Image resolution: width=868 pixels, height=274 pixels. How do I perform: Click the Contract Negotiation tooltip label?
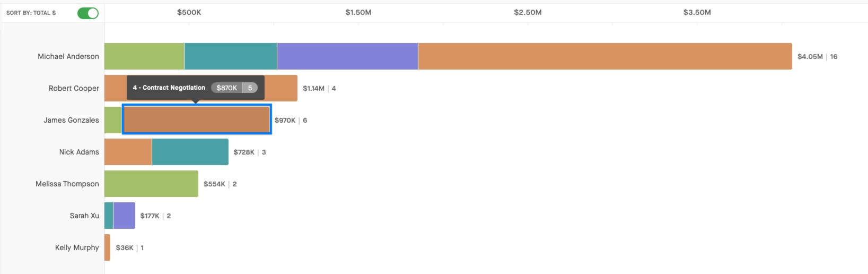tap(169, 88)
